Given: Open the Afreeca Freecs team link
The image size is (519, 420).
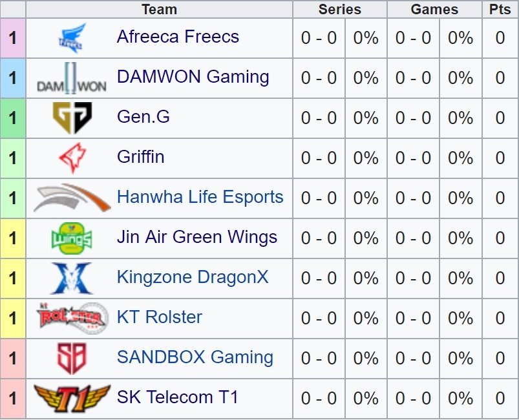Looking at the screenshot, I should pos(178,36).
